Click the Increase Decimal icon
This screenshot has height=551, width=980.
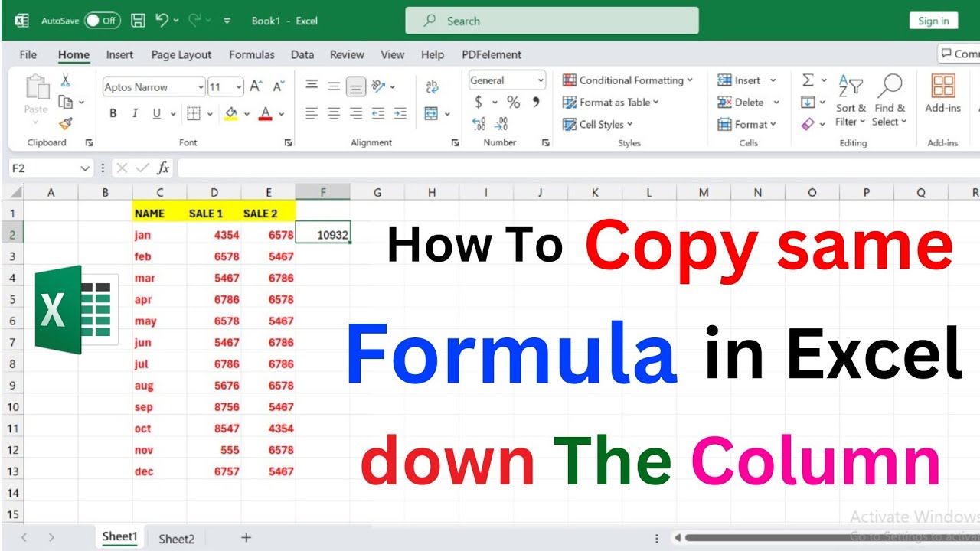coord(479,123)
